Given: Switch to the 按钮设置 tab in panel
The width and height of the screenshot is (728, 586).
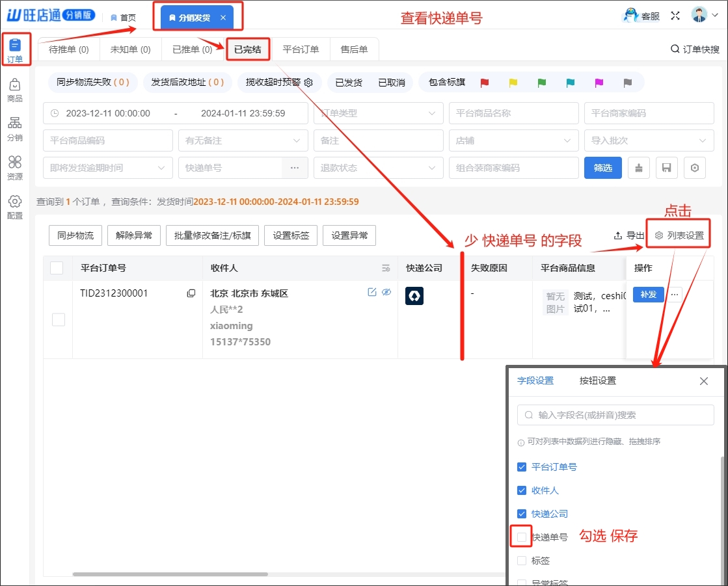Looking at the screenshot, I should [597, 381].
